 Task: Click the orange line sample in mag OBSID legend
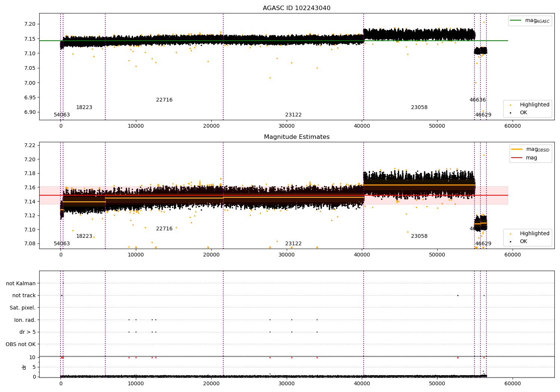click(x=517, y=149)
